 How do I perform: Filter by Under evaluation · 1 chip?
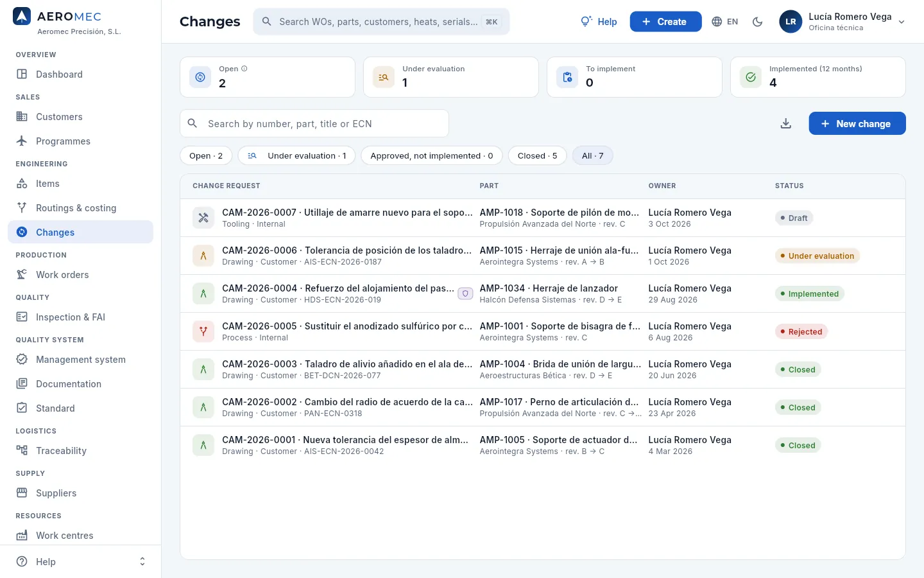point(296,155)
